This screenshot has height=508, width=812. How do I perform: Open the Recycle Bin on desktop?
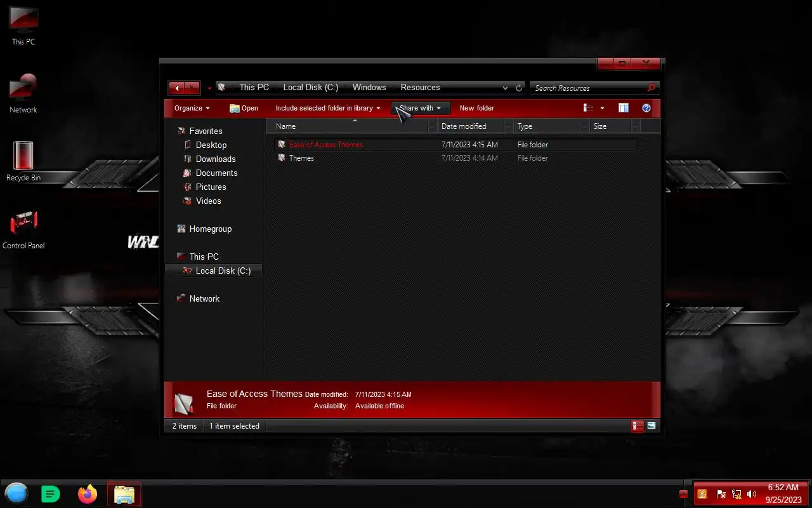[x=23, y=161]
